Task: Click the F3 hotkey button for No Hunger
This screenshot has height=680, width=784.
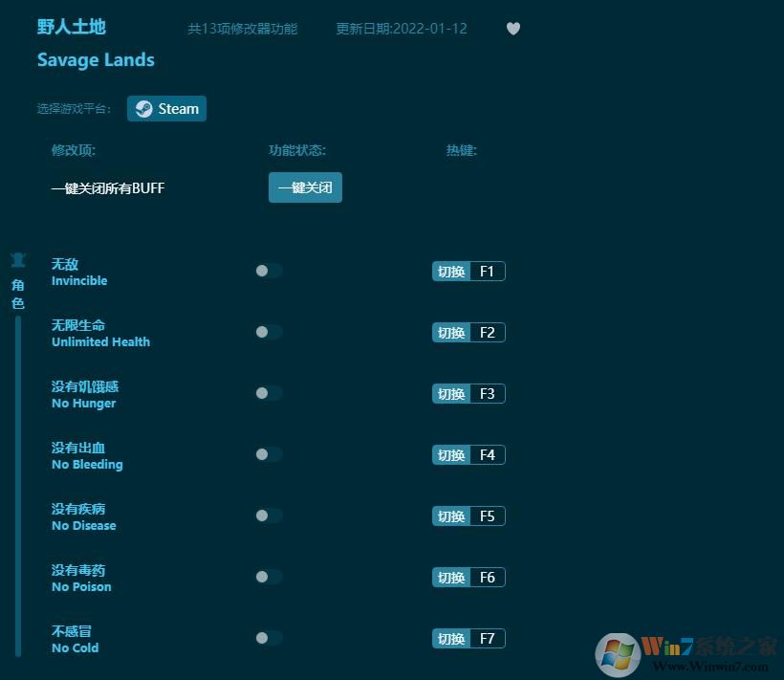Action: (x=468, y=393)
